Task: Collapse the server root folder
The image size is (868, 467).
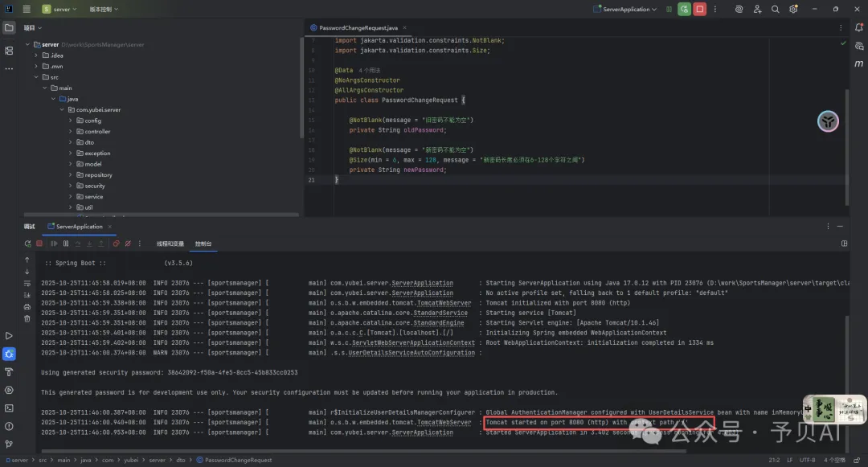Action: 27,44
